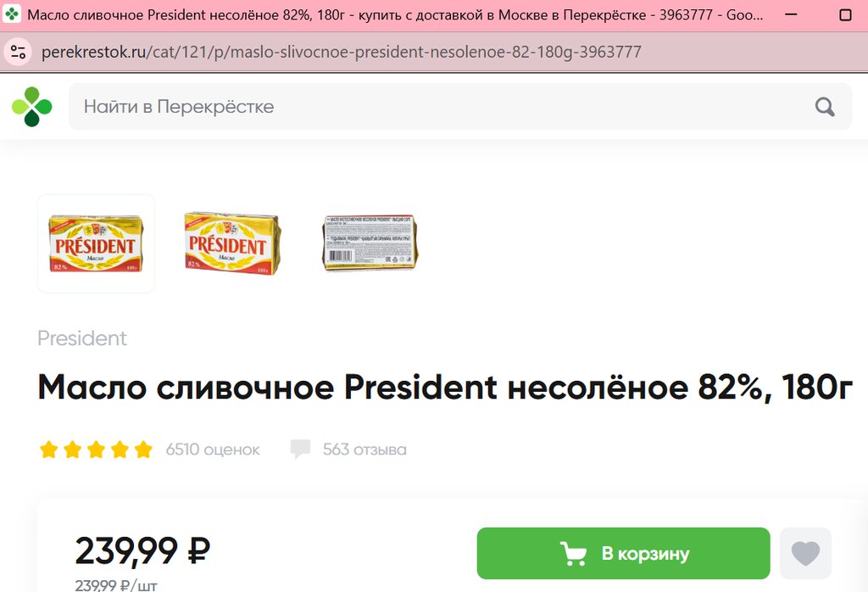
Task: Open site information icon in address bar
Action: [18, 52]
